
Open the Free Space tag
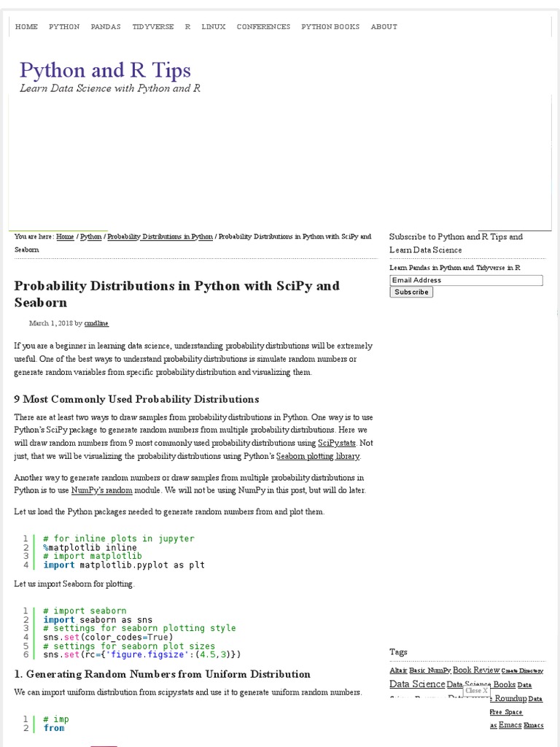click(x=506, y=712)
